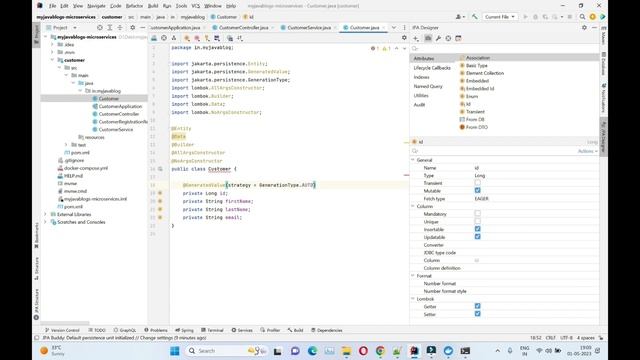Open the Bookmarks side tool window
Image resolution: width=640 pixels, height=360 pixels.
36,236
